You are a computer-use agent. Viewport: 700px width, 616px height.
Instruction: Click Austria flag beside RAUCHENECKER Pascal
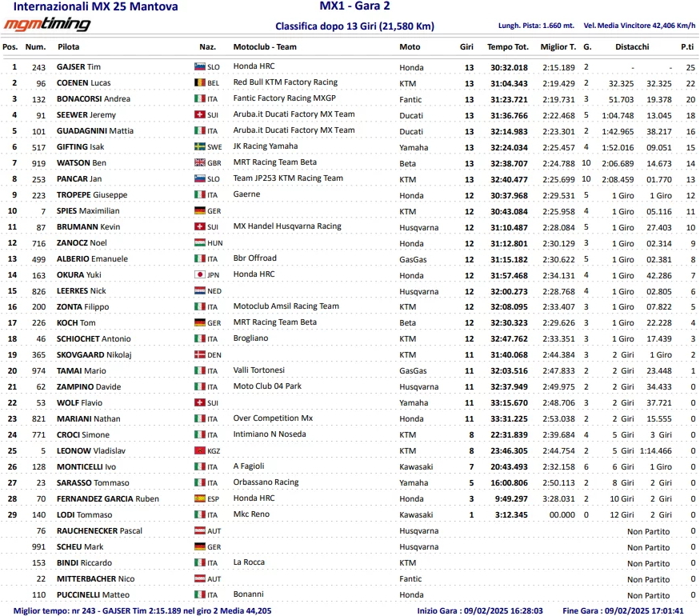tap(199, 530)
